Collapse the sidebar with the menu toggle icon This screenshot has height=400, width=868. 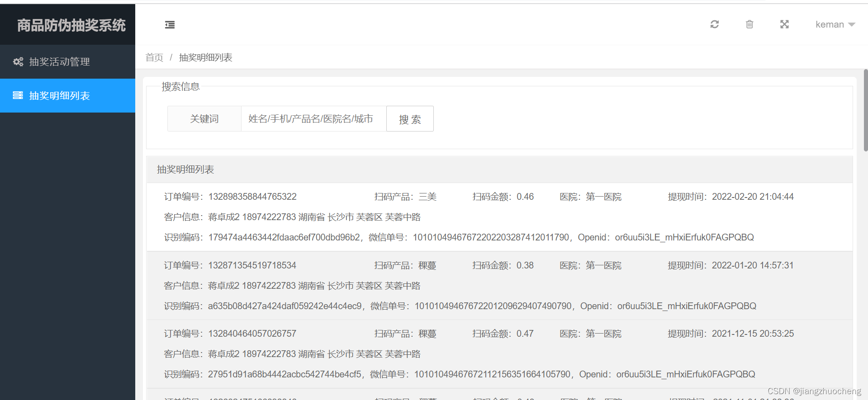(170, 24)
